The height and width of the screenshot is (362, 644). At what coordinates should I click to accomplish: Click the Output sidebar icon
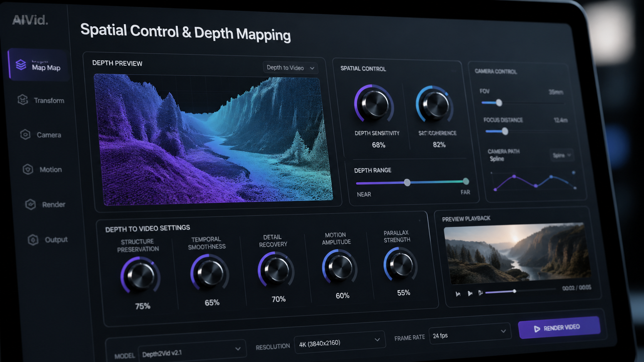33,239
